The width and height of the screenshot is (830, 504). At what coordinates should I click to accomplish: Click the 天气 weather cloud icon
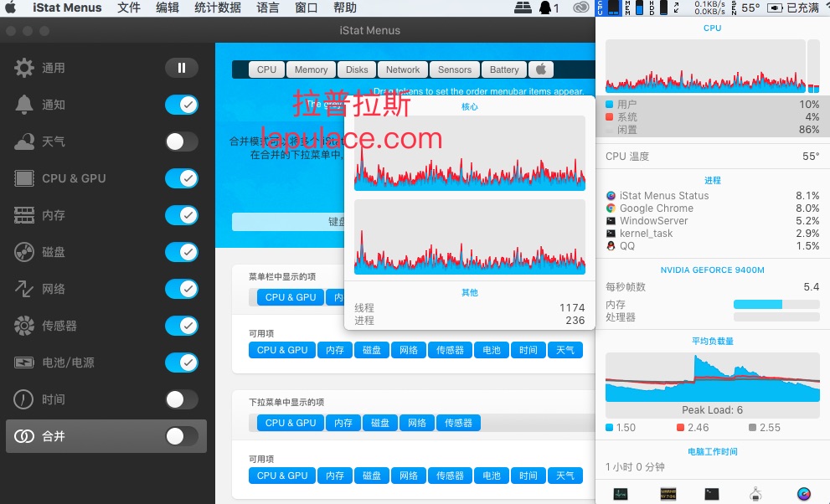click(23, 141)
